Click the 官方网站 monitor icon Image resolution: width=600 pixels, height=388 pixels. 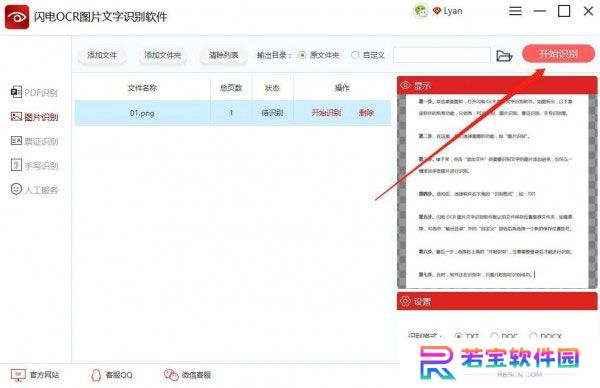[x=18, y=375]
